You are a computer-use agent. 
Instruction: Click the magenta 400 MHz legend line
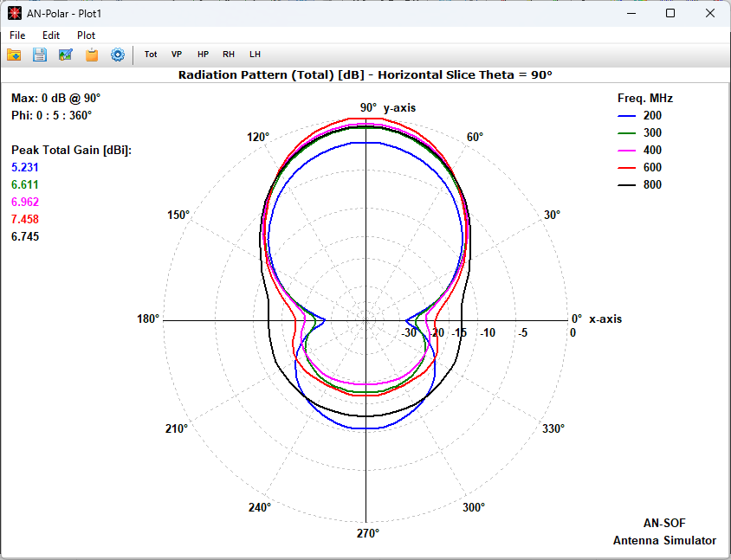(626, 150)
